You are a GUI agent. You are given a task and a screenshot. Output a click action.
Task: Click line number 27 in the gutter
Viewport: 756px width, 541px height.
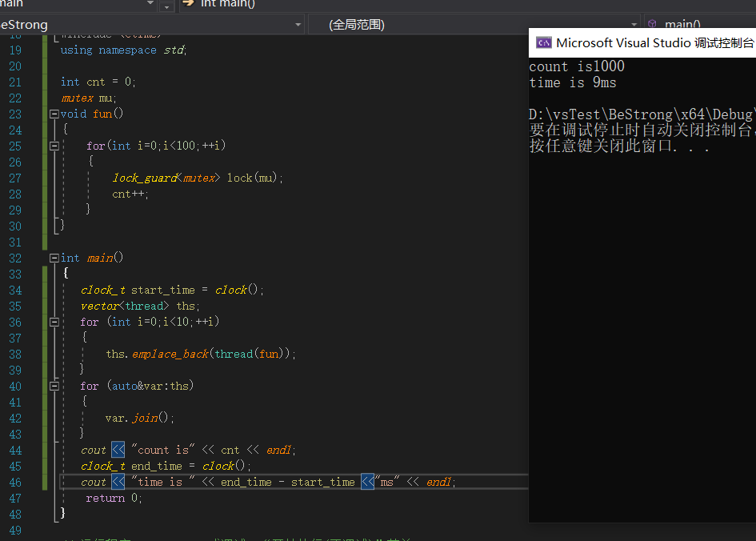tap(15, 178)
